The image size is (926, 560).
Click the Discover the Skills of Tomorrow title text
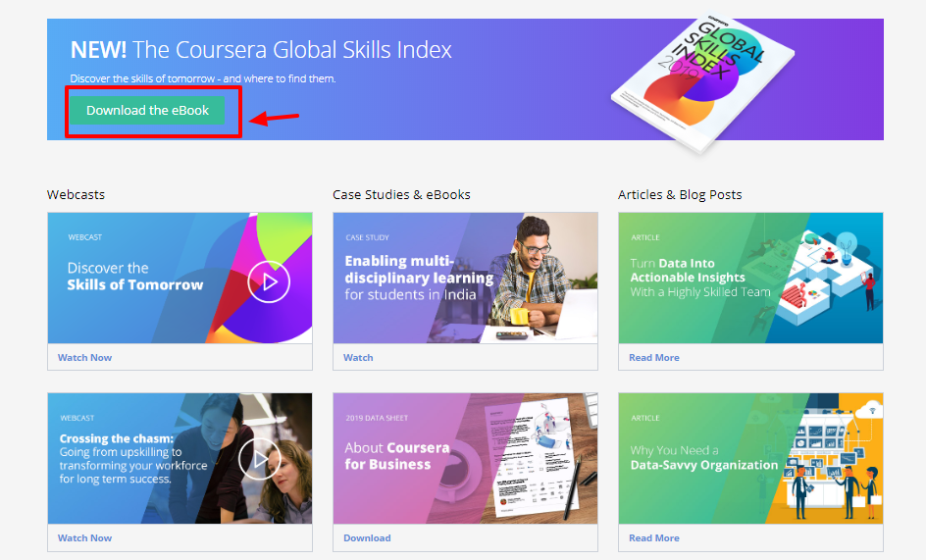(134, 277)
